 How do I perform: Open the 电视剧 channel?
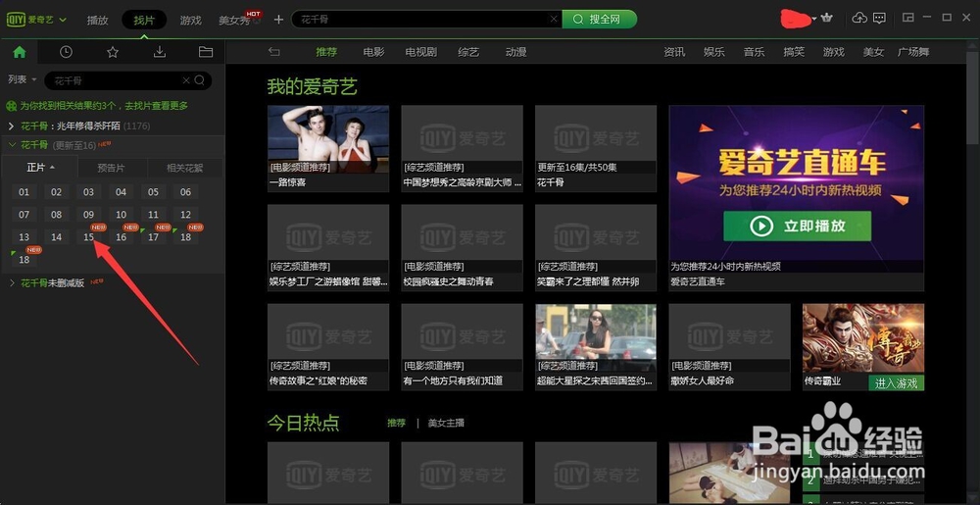(420, 52)
